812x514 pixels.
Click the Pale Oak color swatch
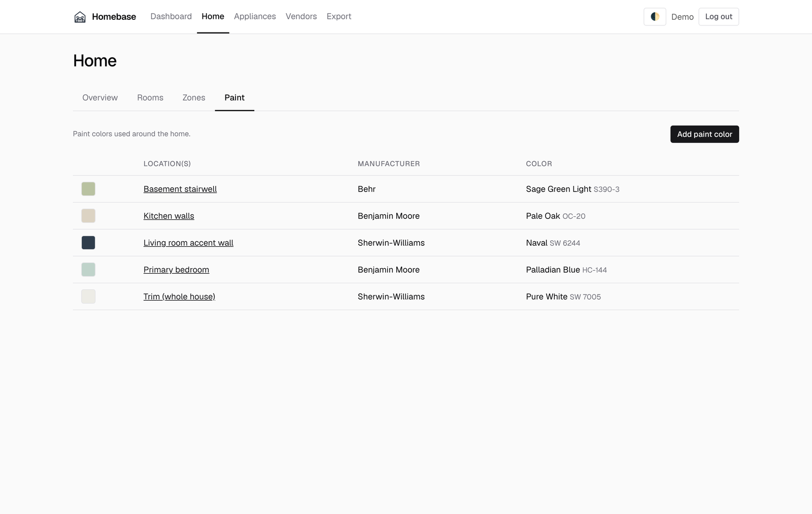(88, 216)
